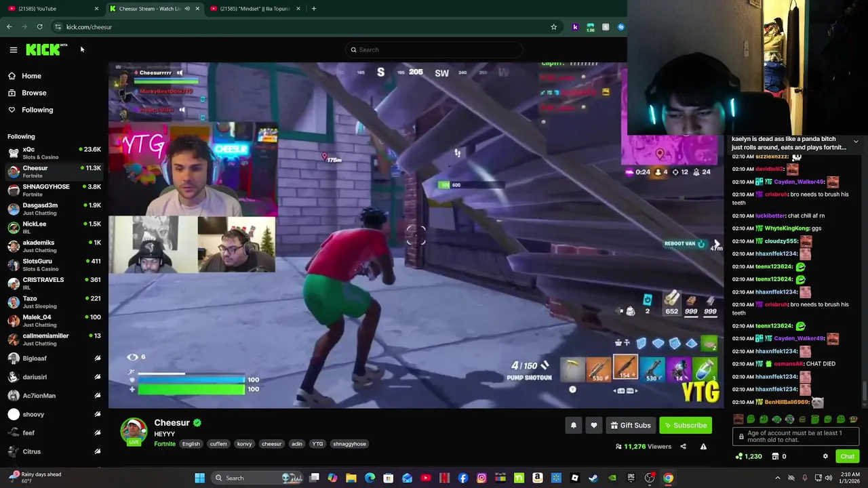Open the Fortnite category link
The image size is (868, 488).
(x=164, y=444)
